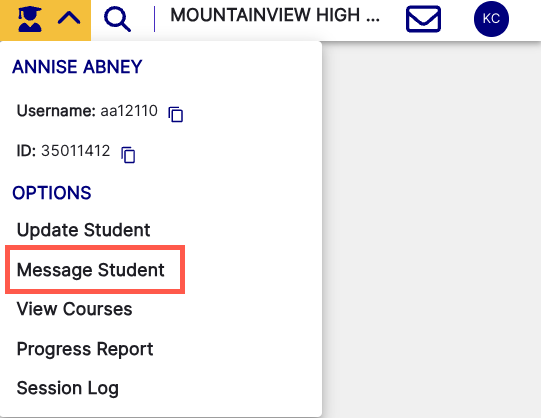
Task: Copy the student ID 35011412
Action: tap(128, 155)
